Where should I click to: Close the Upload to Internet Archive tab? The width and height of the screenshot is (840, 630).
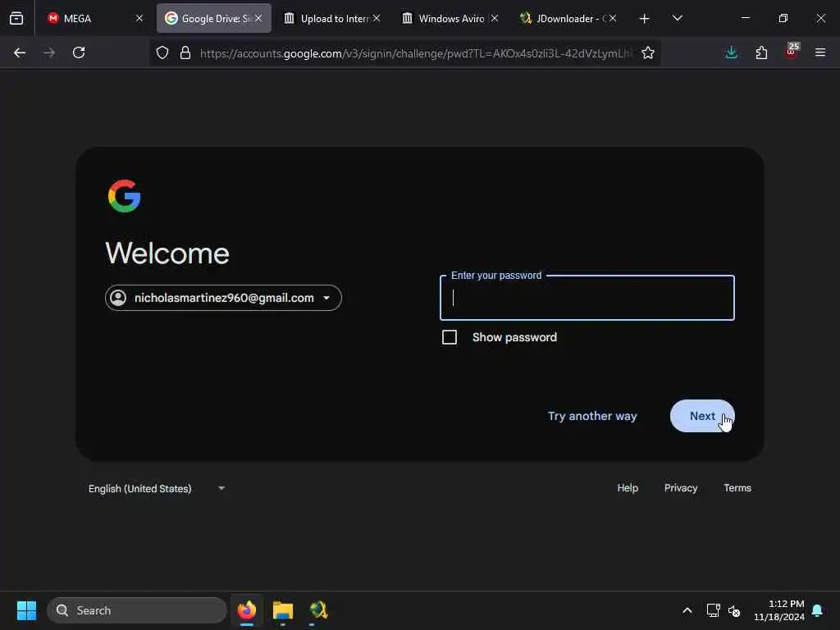tap(377, 18)
